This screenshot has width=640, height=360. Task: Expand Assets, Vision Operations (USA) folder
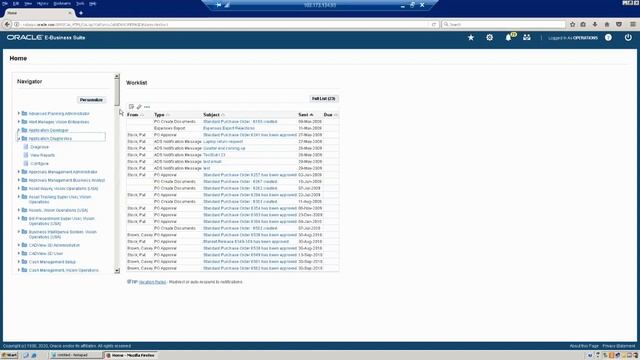18,210
